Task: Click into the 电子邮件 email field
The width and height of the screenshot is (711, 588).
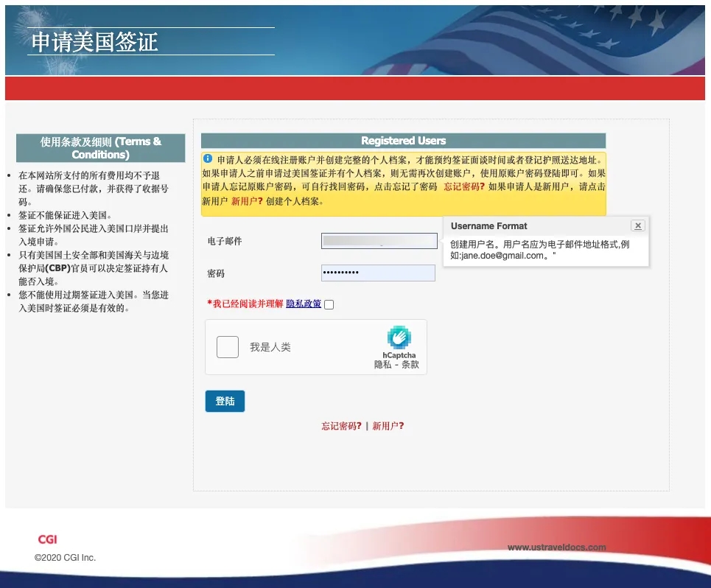Action: 379,241
